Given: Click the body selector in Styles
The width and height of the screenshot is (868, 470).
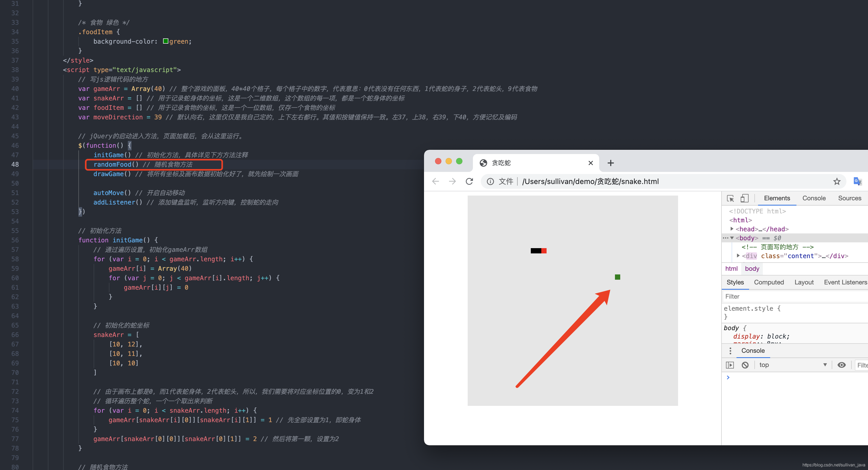Looking at the screenshot, I should [x=731, y=328].
